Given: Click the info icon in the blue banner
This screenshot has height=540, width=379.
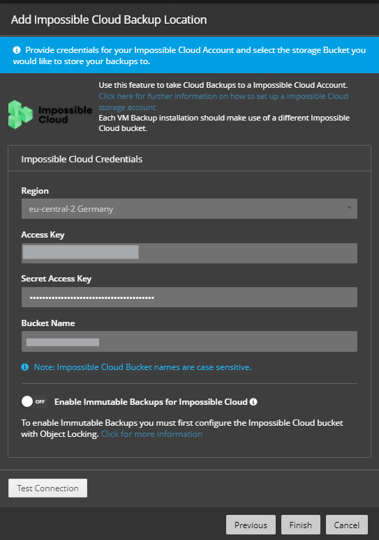Looking at the screenshot, I should click(x=17, y=50).
